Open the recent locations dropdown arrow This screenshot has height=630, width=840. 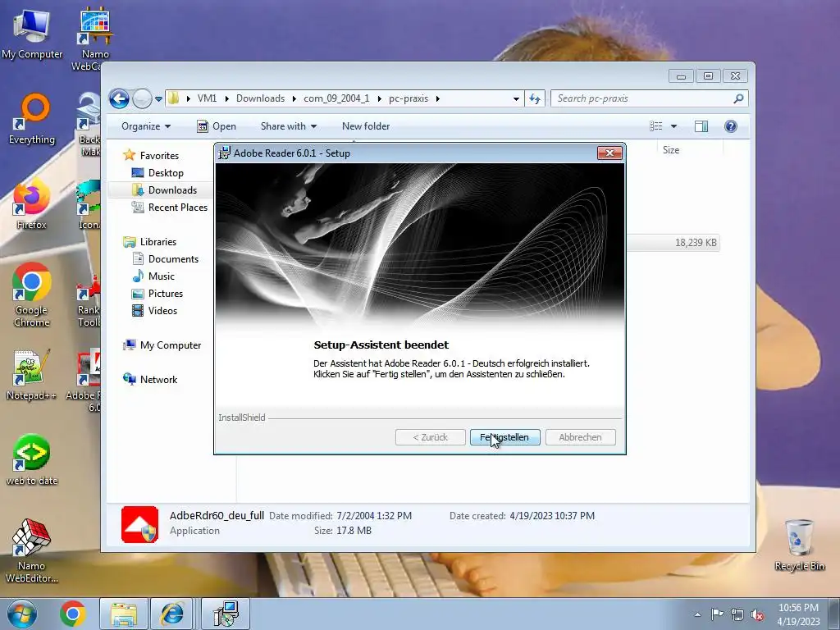(158, 99)
